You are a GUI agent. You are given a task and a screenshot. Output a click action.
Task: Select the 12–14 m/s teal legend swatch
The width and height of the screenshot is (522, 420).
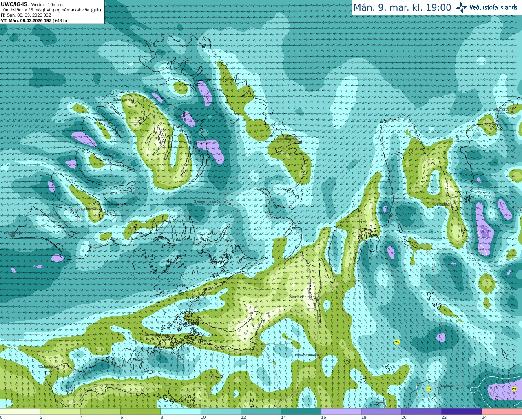pos(261,411)
